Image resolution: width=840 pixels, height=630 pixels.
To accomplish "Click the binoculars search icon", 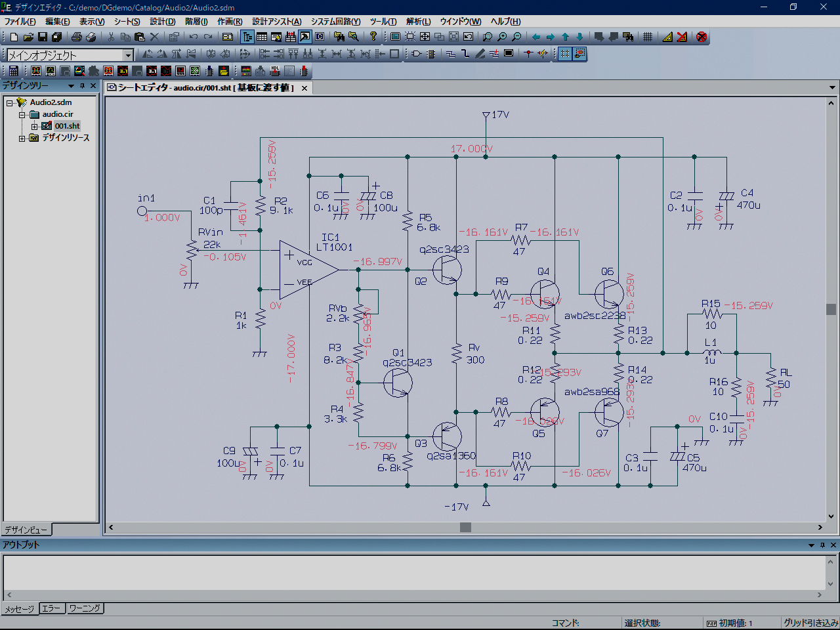I will coord(338,37).
